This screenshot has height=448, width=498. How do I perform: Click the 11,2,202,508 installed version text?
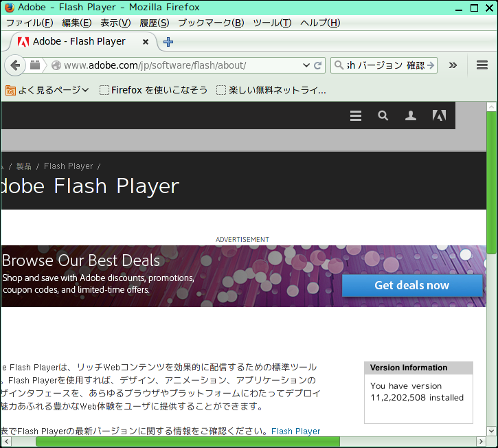(x=417, y=398)
